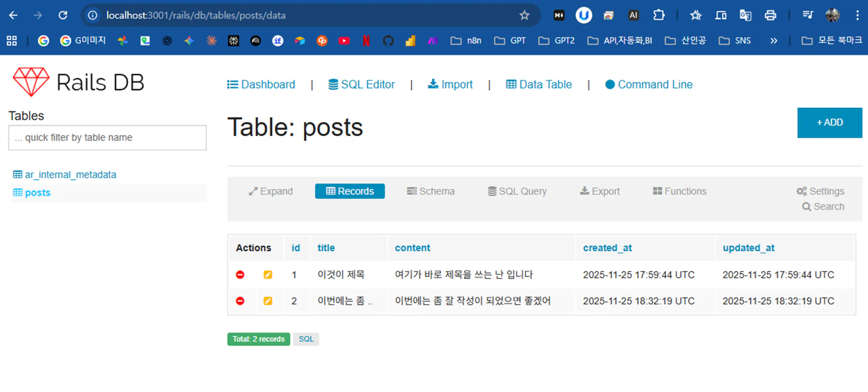This screenshot has height=392, width=868.
Task: Open the Power BI bookmark icon
Action: (x=410, y=41)
